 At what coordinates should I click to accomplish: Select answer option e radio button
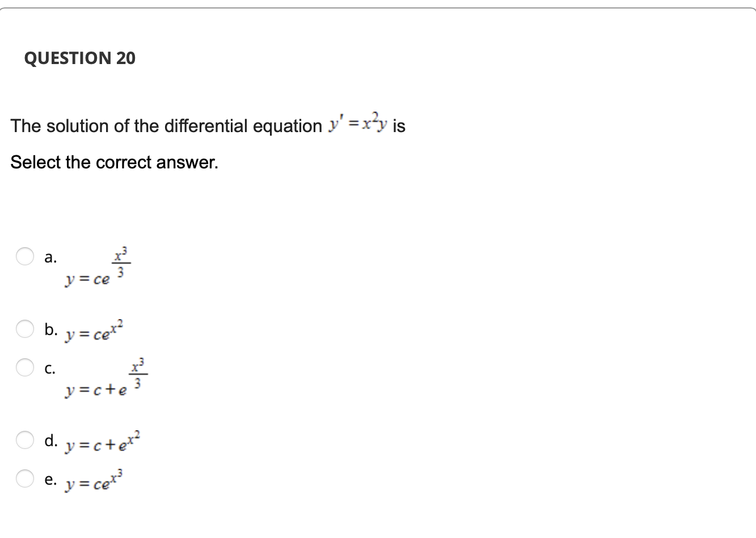click(25, 480)
